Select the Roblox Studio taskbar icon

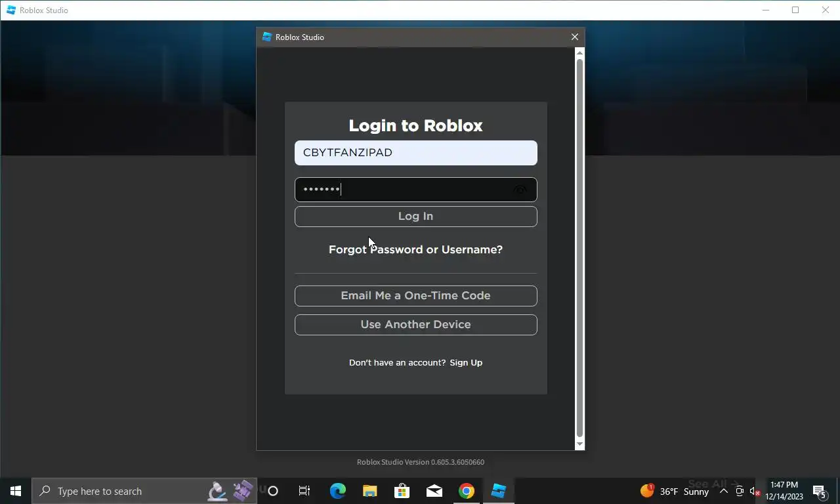click(499, 491)
